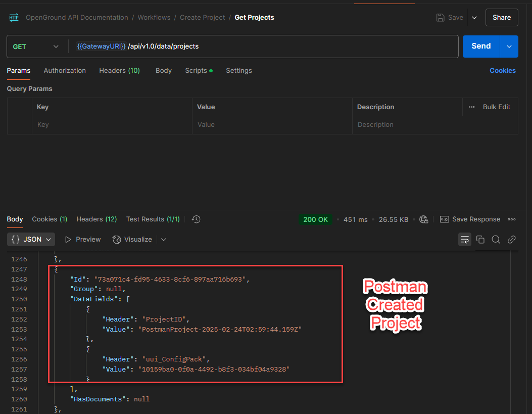Viewport: 532px width, 414px height.
Task: Click the Save Response example icon
Action: click(x=444, y=219)
